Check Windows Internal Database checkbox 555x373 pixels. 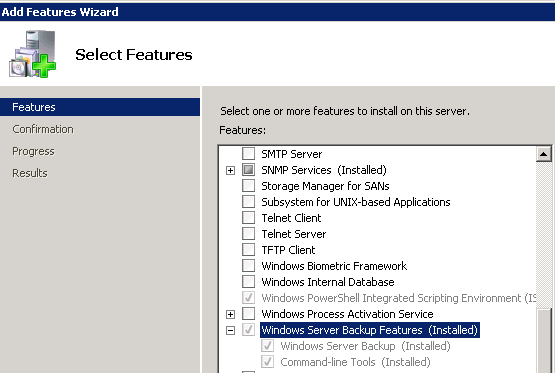(x=248, y=282)
